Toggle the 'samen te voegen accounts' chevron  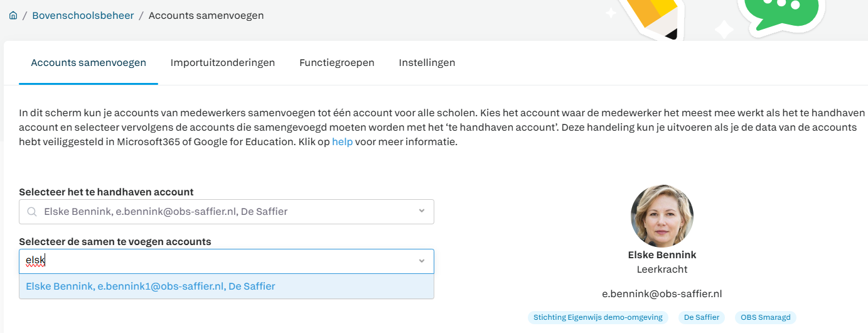(x=422, y=261)
